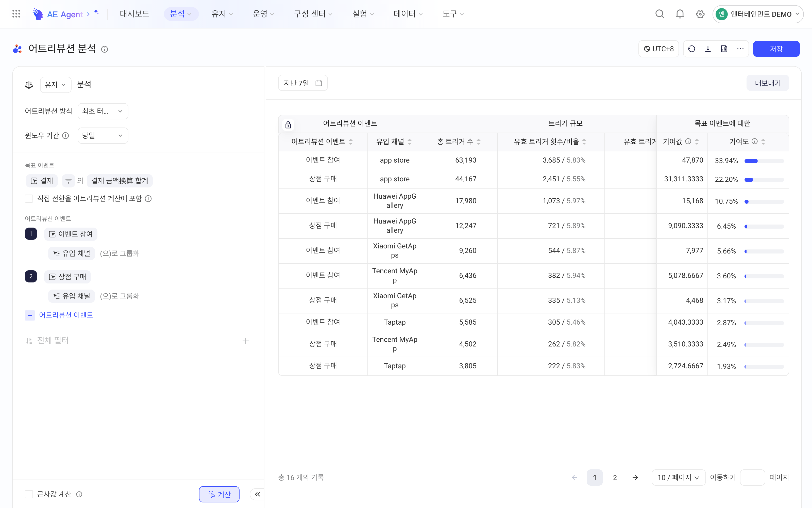812x508 pixels.
Task: Open the search icon in top bar
Action: [x=659, y=14]
